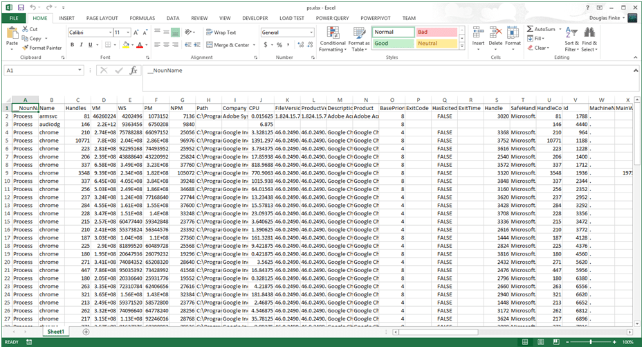Screen dimensions: 644x349
Task: Toggle Bold formatting
Action: coord(71,45)
